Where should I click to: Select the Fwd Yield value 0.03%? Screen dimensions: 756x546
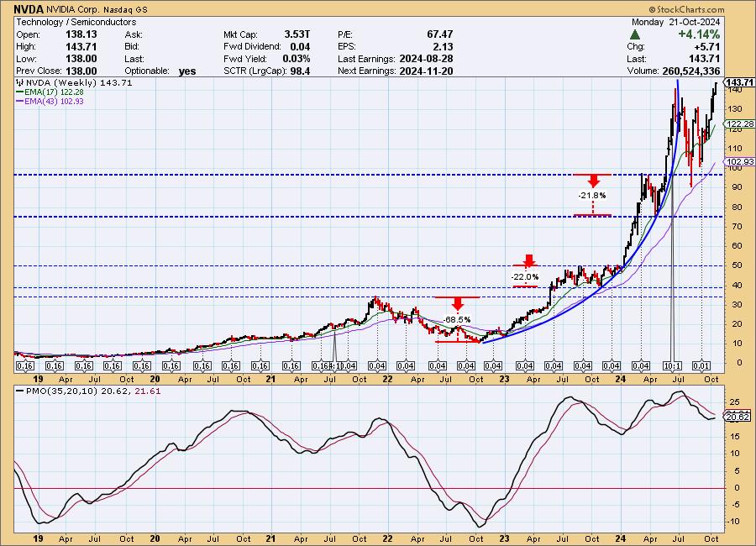(296, 59)
